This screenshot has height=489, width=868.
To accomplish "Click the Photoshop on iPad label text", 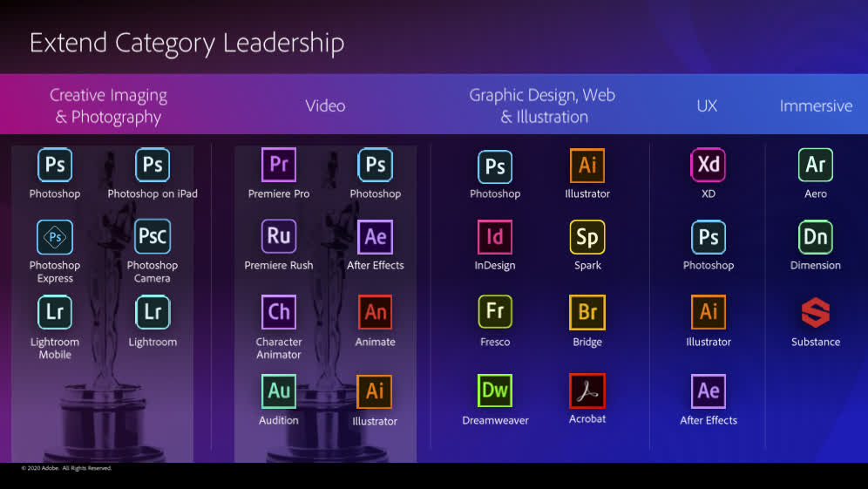I will tap(153, 194).
